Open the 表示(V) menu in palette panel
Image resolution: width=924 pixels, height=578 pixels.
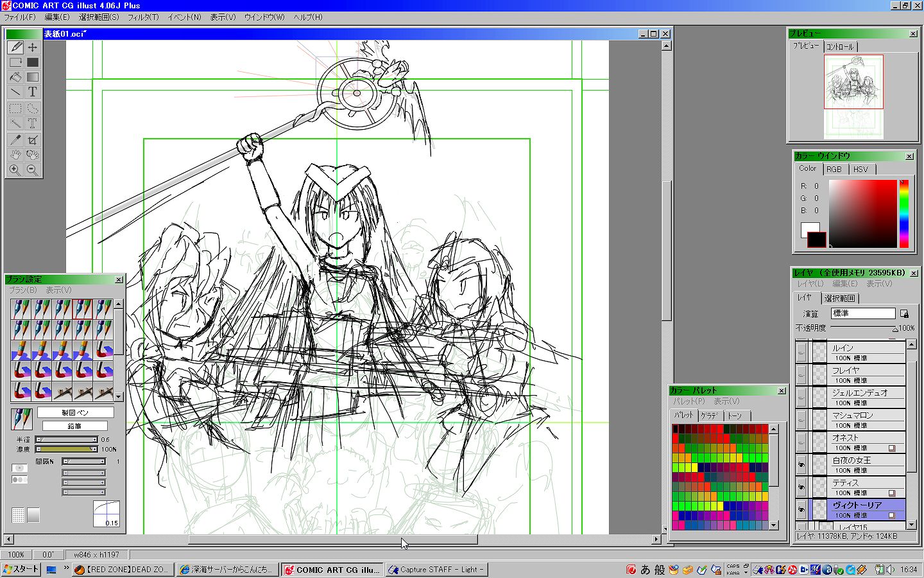(x=727, y=401)
